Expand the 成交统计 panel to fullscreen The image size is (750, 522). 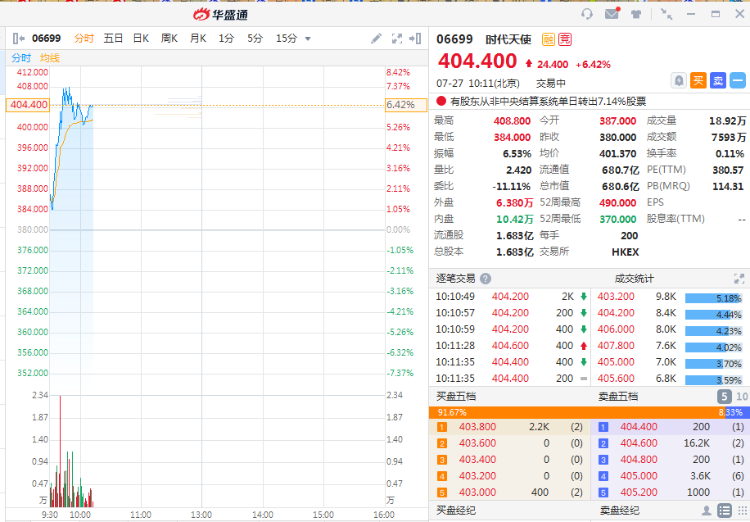tap(740, 279)
